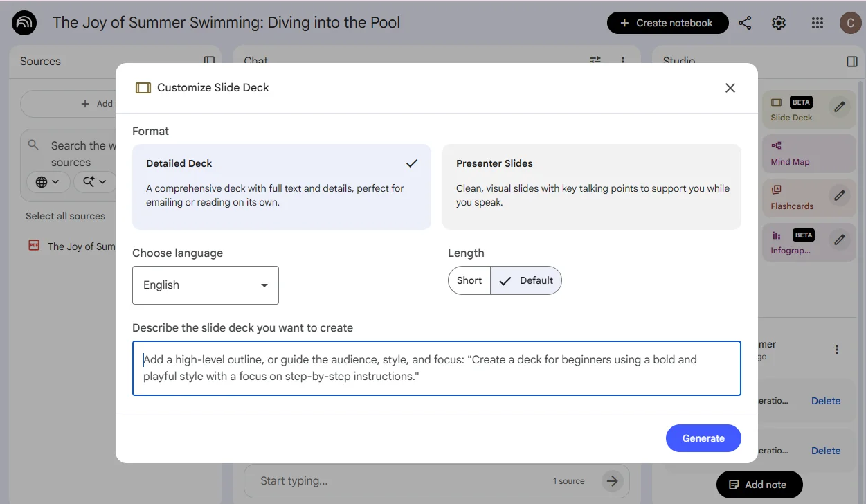Screen dimensions: 866x504
Task: Delete the first generation entry
Action: (825, 401)
